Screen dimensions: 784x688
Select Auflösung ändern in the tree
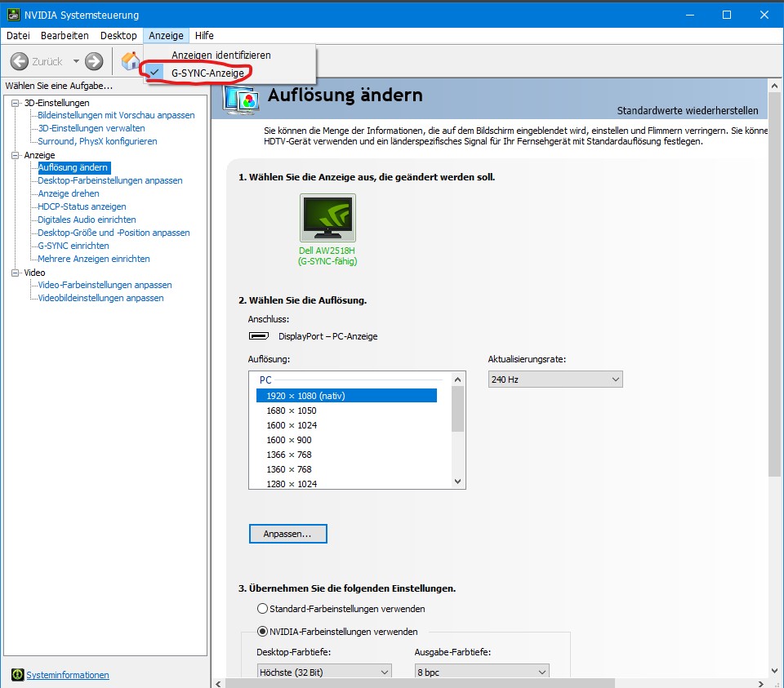(x=73, y=167)
